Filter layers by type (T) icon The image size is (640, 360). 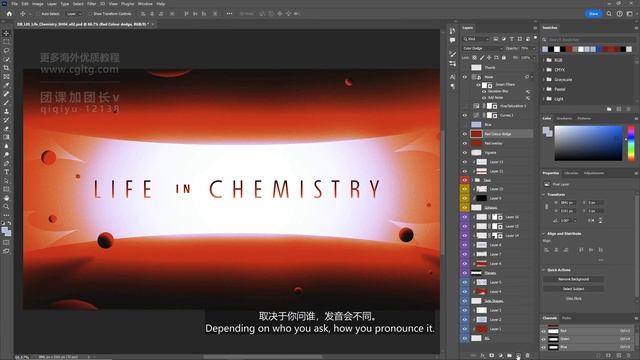pos(511,39)
